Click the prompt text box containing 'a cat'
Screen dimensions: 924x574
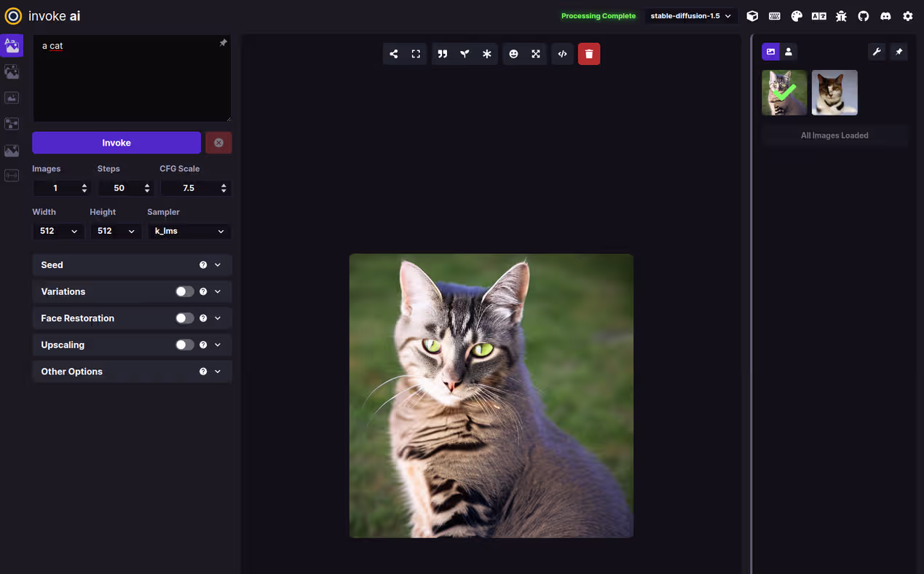(x=131, y=79)
